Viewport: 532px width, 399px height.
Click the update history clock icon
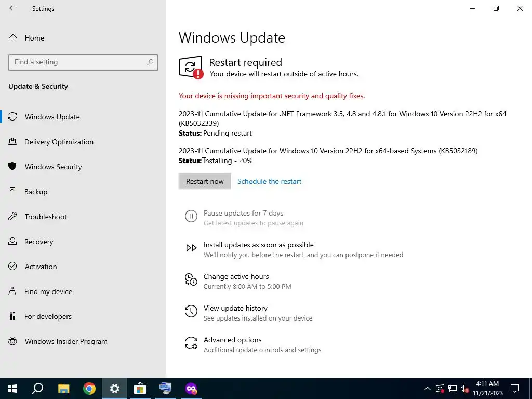(191, 311)
